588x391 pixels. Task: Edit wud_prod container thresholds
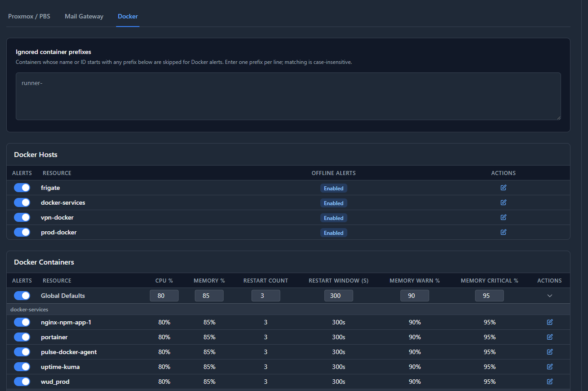(x=550, y=382)
